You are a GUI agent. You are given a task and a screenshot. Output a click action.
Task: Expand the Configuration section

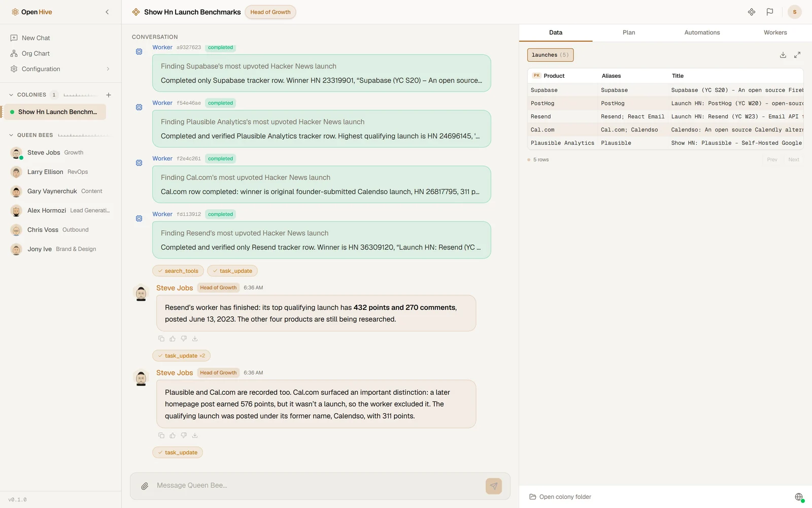click(x=60, y=69)
